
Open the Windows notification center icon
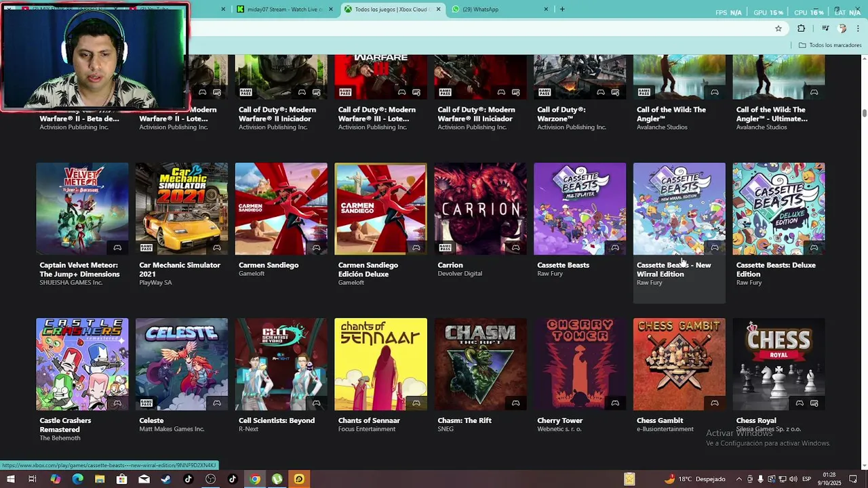click(853, 479)
